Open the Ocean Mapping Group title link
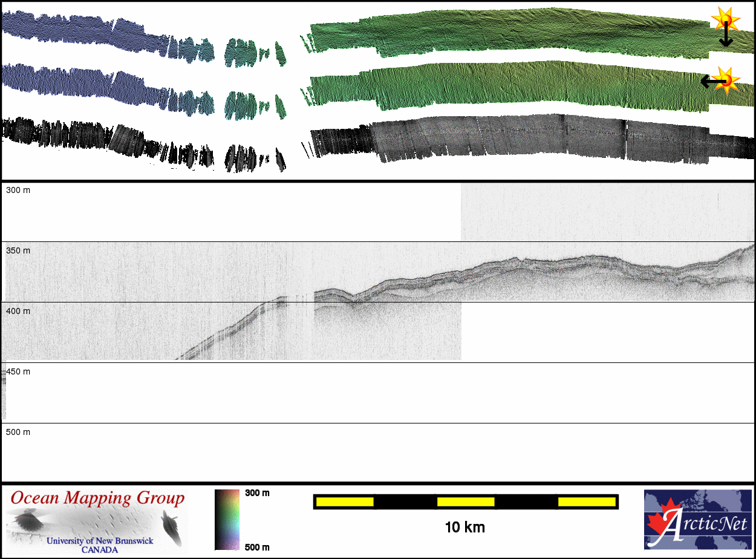756x559 pixels. pyautogui.click(x=97, y=499)
